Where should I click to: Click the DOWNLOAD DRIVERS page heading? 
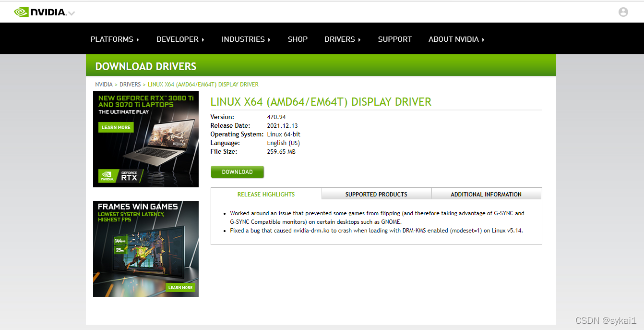click(146, 66)
